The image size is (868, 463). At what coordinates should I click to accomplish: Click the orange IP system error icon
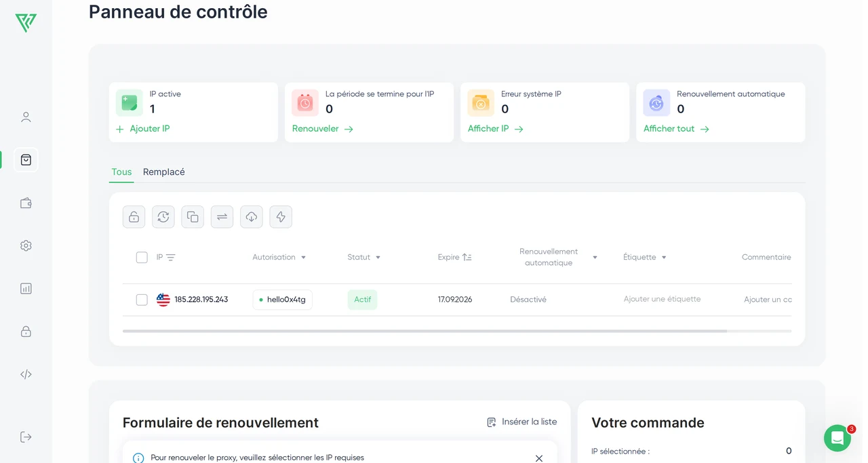click(481, 103)
